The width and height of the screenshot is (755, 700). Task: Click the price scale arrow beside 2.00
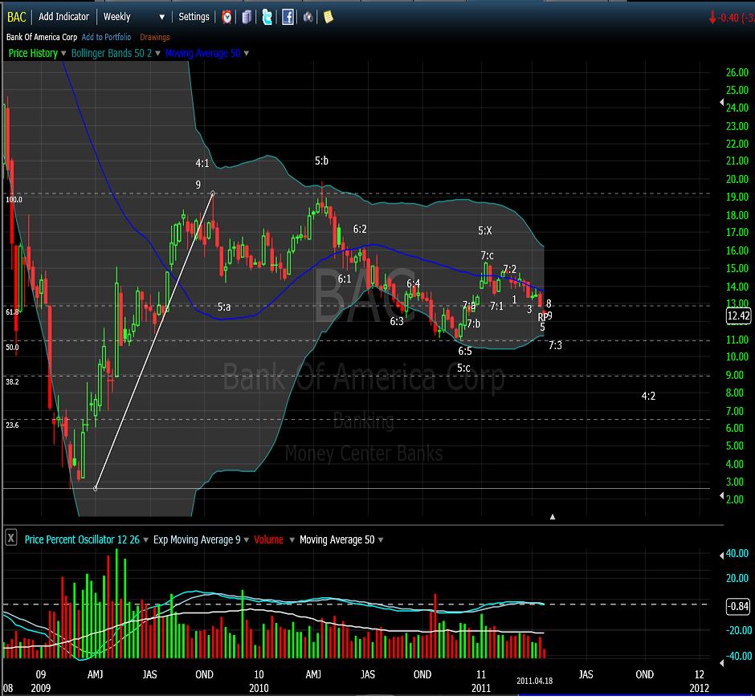721,496
